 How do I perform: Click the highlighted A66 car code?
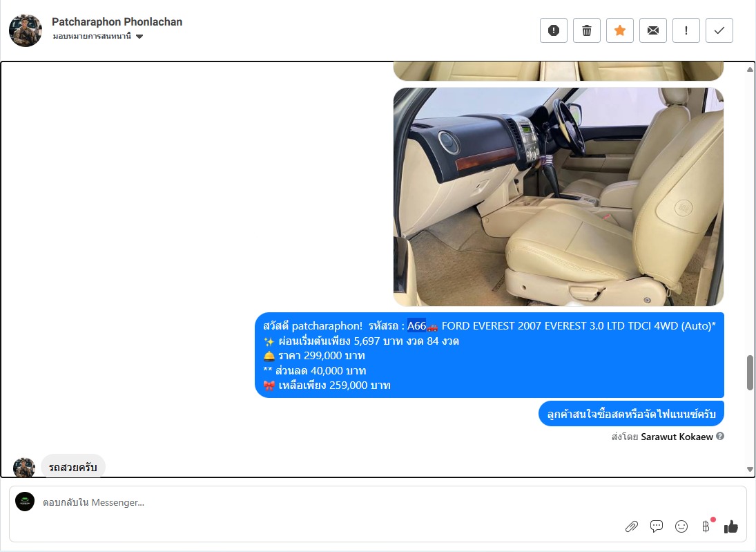[416, 326]
